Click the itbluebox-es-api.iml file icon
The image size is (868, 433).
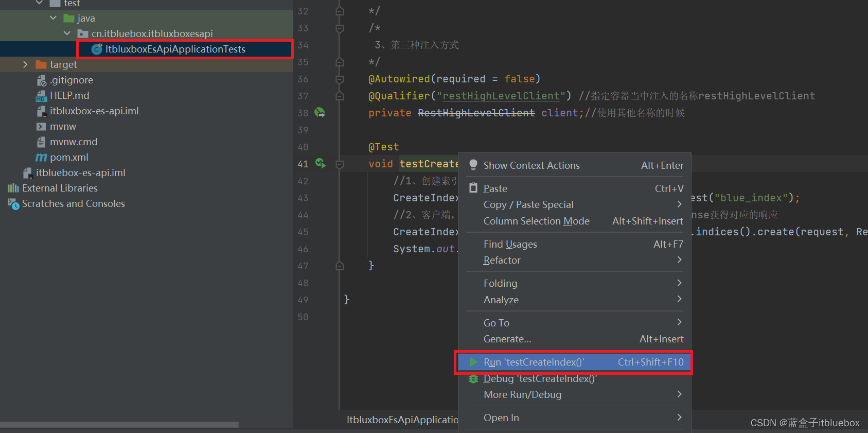point(28,173)
